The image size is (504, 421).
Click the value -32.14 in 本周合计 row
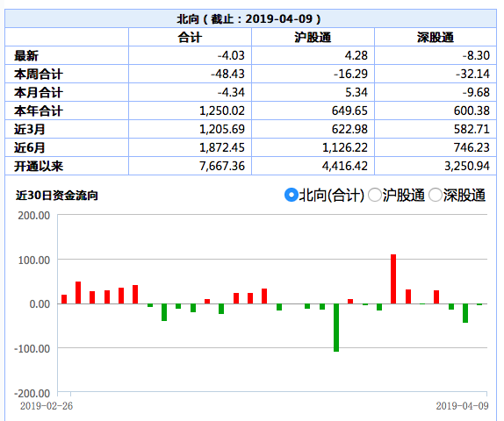[472, 74]
